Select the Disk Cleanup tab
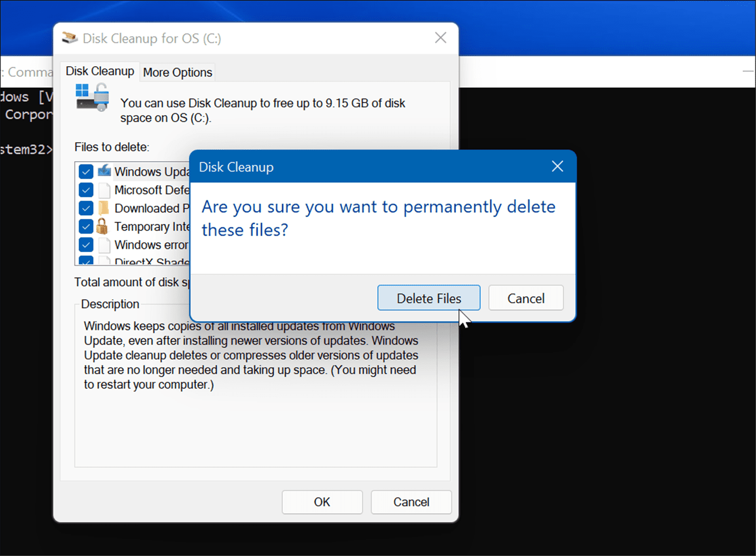756x556 pixels. pos(100,71)
